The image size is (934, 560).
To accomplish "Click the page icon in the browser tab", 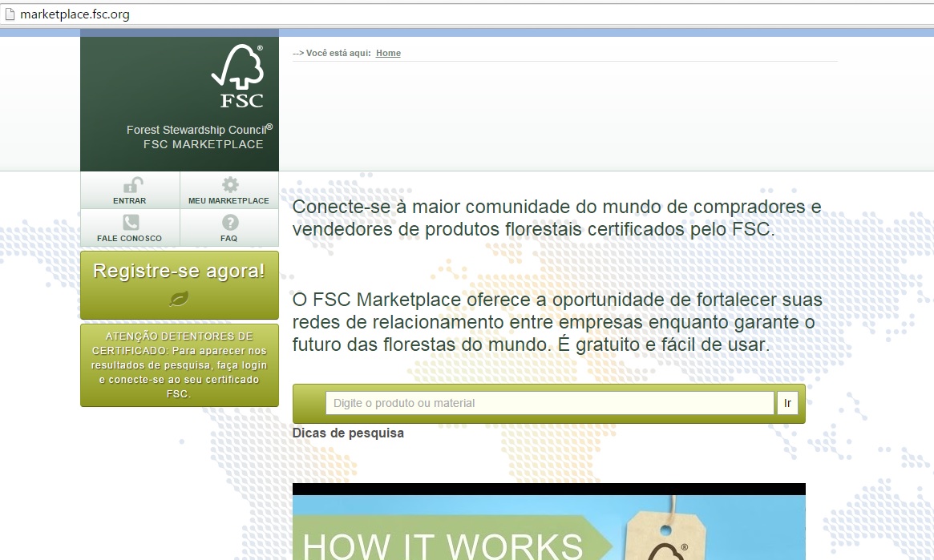I will pos(10,14).
